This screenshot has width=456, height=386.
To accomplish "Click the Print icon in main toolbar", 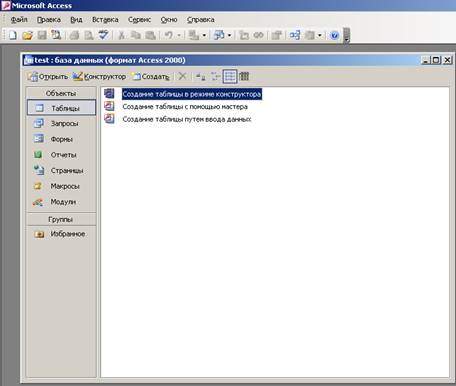I will [74, 35].
